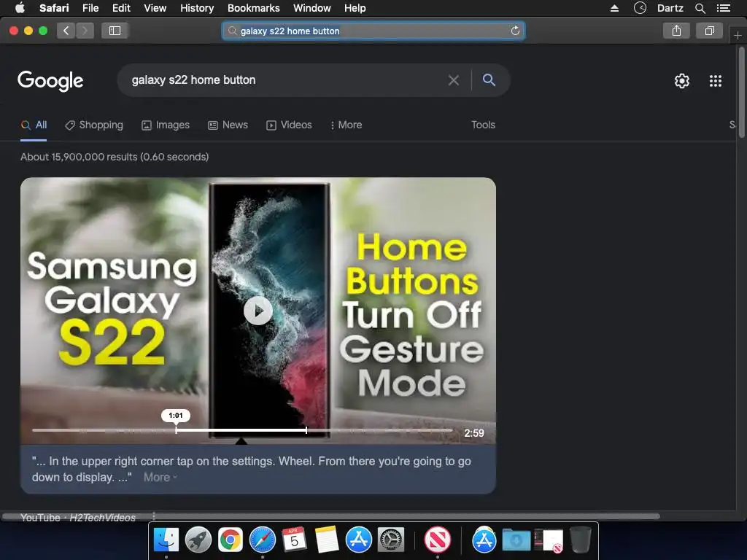Click in the Google search field
747x560 pixels.
pos(286,80)
